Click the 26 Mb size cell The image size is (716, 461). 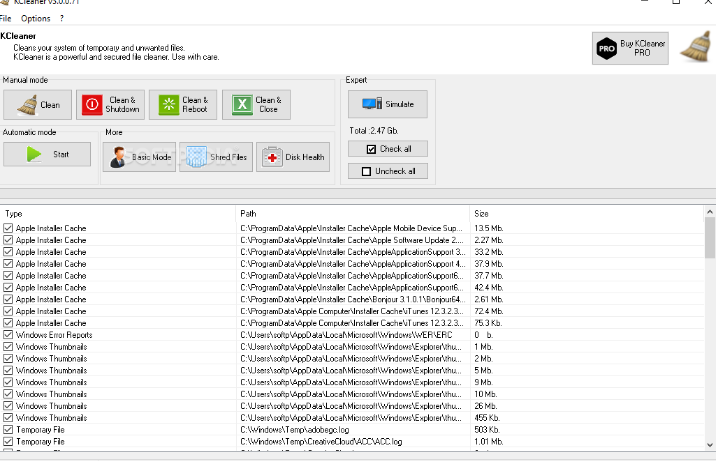pos(485,406)
